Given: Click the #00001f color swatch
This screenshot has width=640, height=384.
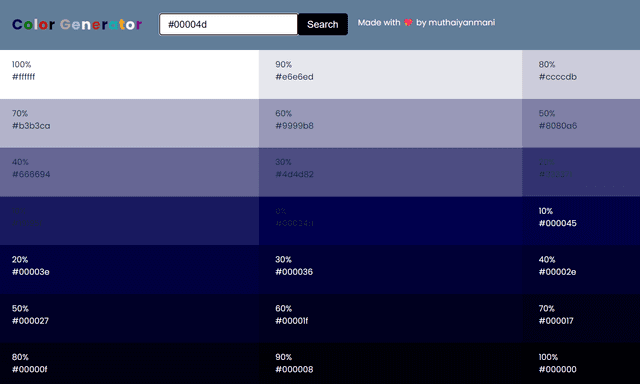Looking at the screenshot, I should (390, 318).
